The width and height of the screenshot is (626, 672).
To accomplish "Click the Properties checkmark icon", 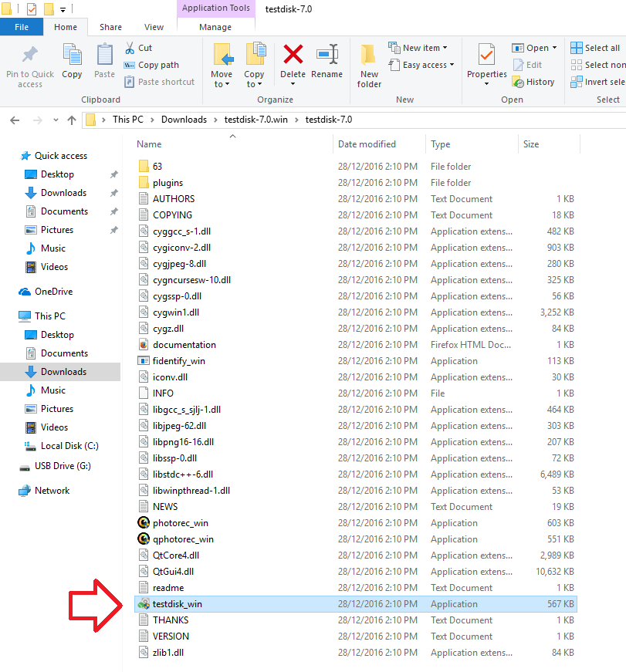I will [x=486, y=55].
